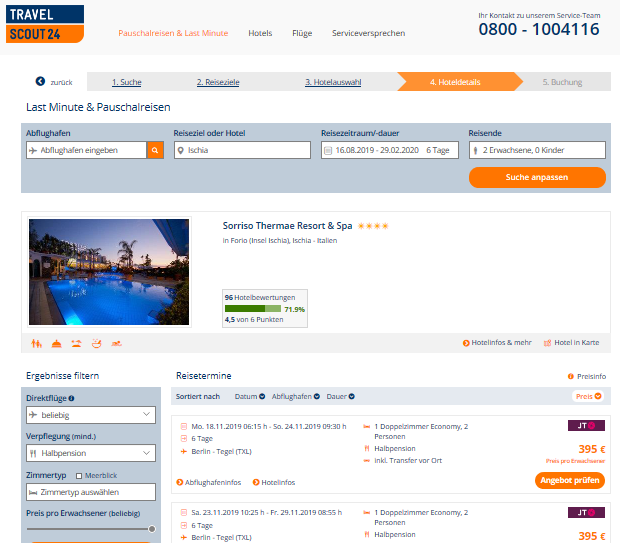Click the Preisinfo info icon

pos(571,377)
